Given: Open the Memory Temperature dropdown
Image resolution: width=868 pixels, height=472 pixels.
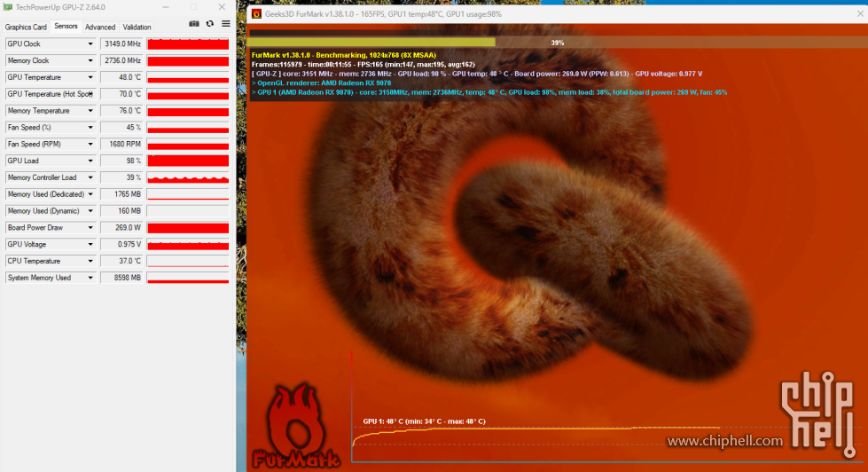Looking at the screenshot, I should (90, 111).
